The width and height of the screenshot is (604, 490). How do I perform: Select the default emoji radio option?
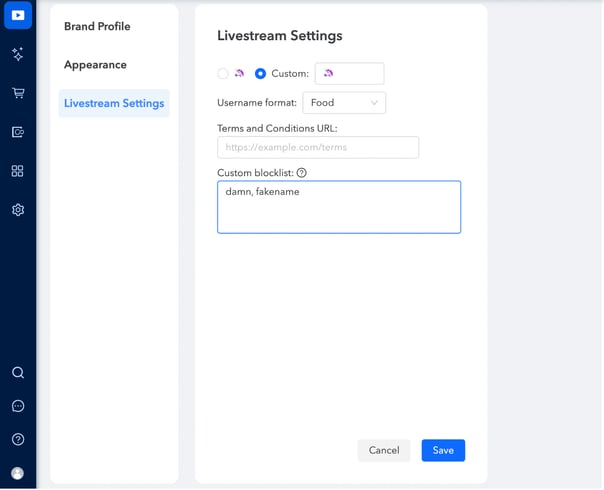click(x=223, y=74)
